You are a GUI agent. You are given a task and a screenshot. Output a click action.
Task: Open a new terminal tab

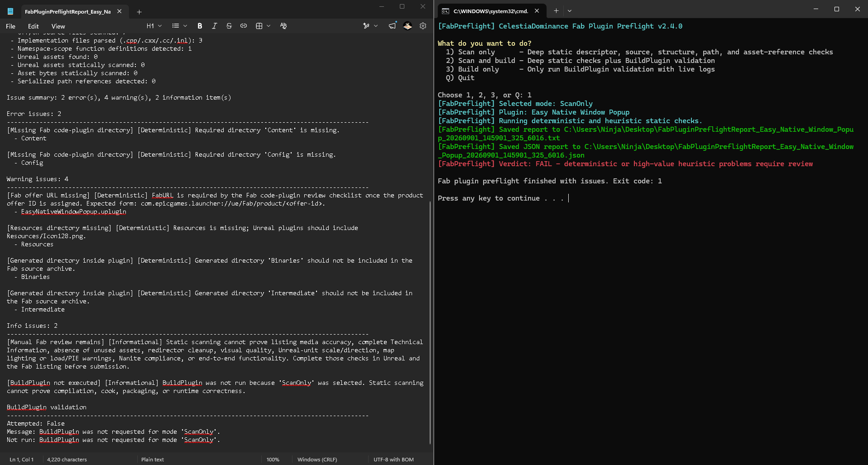point(556,11)
